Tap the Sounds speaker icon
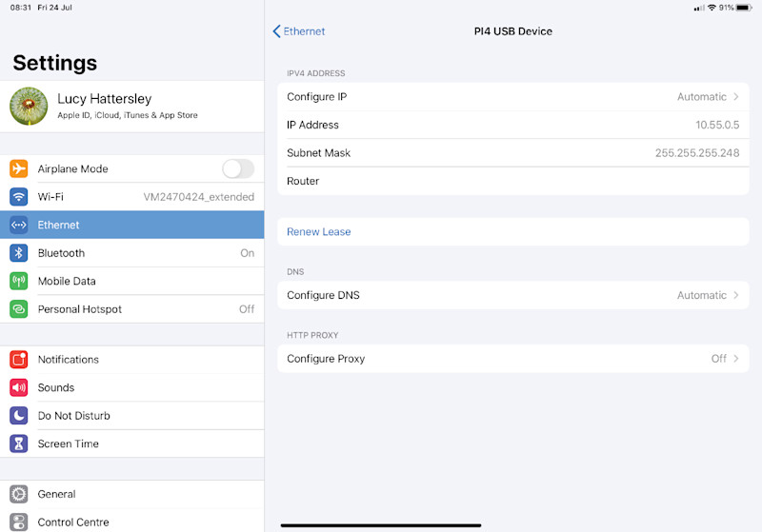Viewport: 762px width, 532px height. (x=18, y=388)
